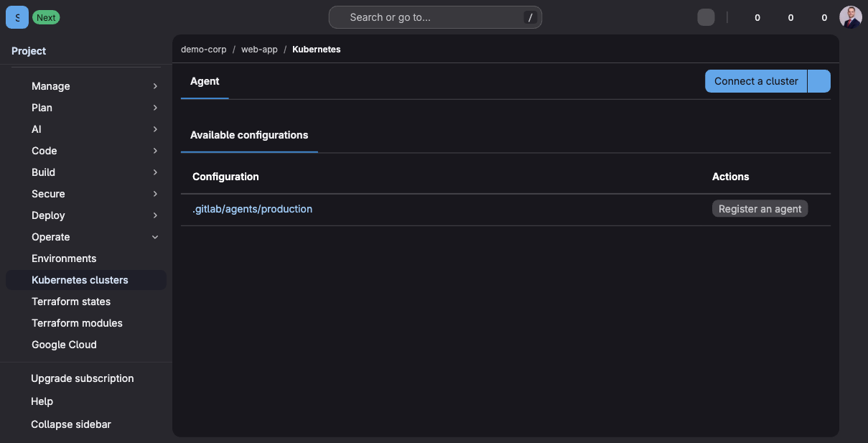Click the Kubernetes breadcrumb item

(316, 50)
